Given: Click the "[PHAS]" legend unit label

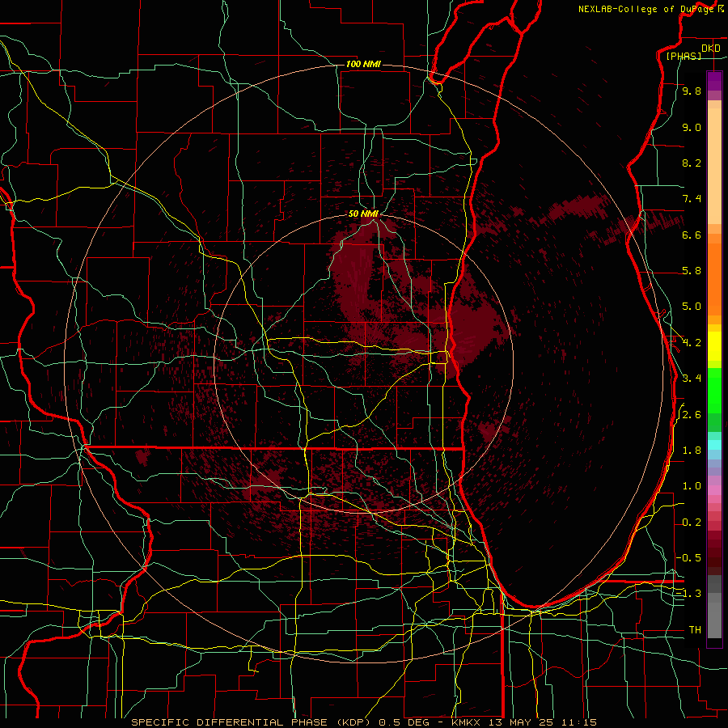Looking at the screenshot, I should (x=684, y=56).
